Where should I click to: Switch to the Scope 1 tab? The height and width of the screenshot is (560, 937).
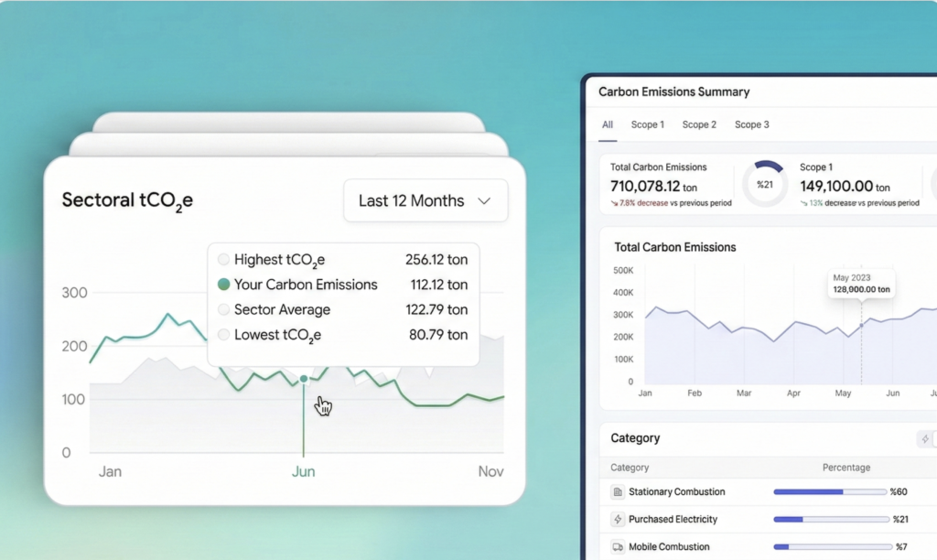(647, 124)
